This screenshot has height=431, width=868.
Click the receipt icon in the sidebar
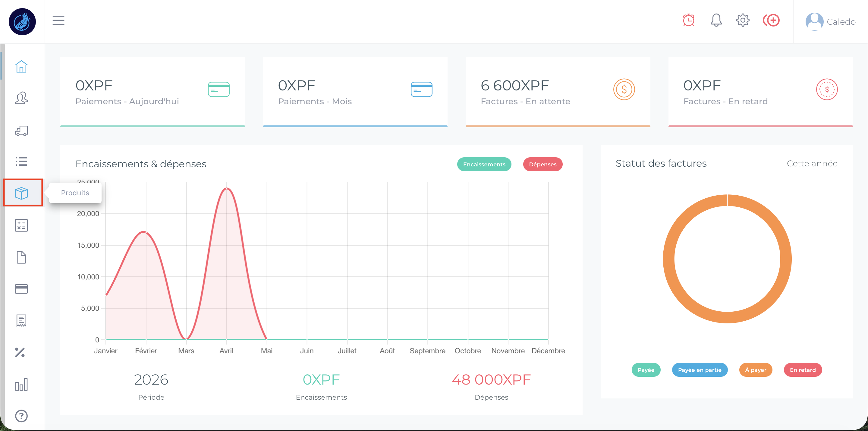(21, 320)
